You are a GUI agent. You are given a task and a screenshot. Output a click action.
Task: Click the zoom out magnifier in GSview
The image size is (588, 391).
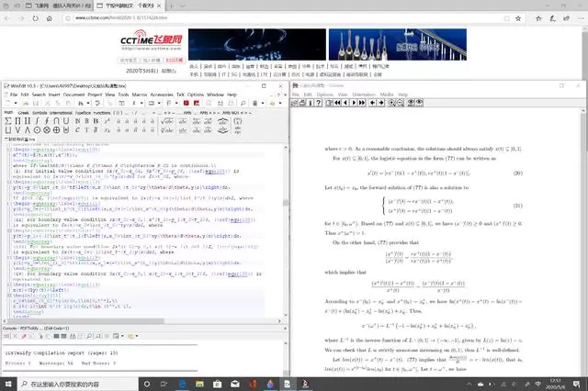pos(401,103)
